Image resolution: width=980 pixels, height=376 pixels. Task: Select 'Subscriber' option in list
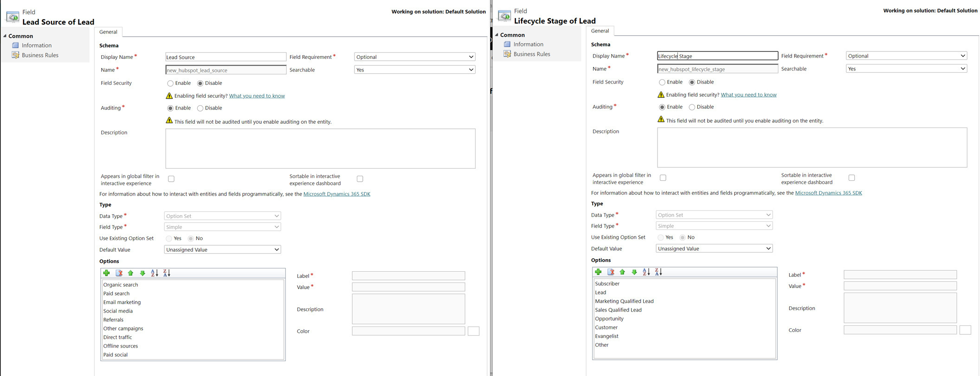coord(607,284)
